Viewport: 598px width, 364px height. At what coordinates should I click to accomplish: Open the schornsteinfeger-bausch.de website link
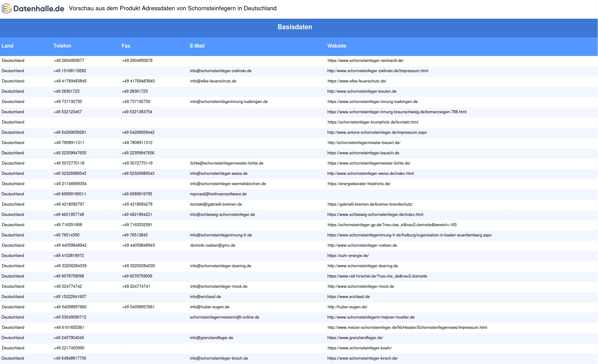[363, 153]
